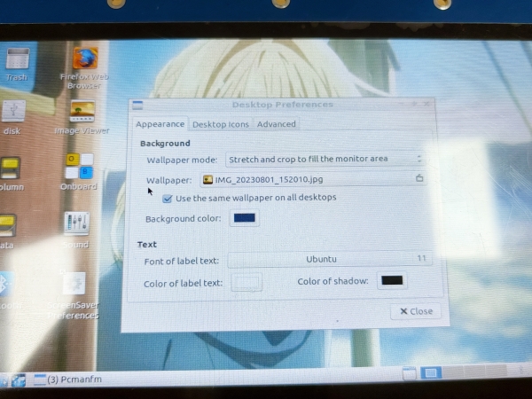Click the Close button in Desktop Preferences
532x399 pixels.
click(415, 311)
